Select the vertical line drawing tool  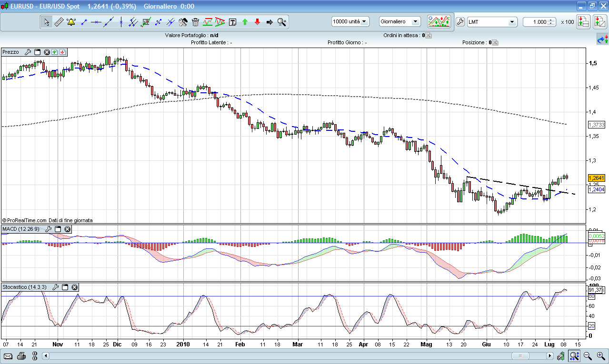121,22
